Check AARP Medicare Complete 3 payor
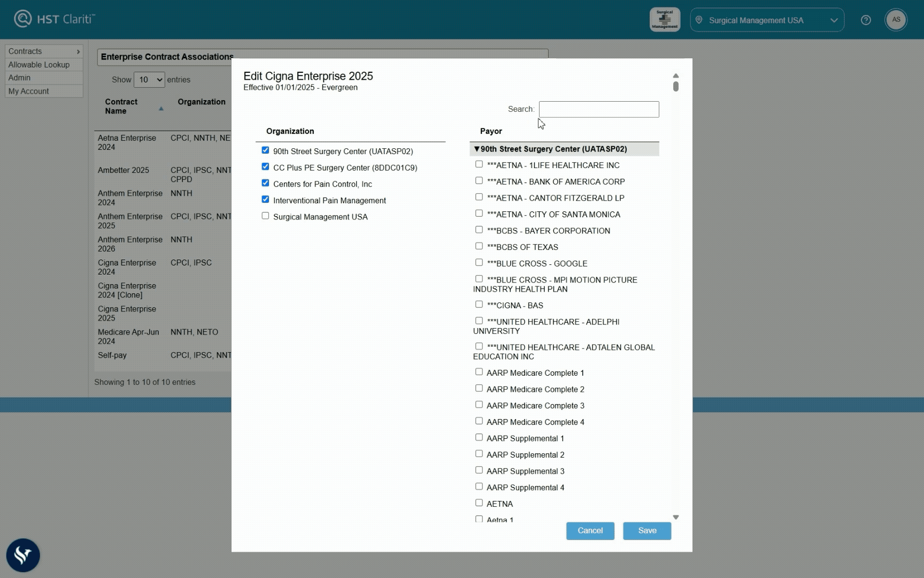The width and height of the screenshot is (924, 578). (479, 405)
